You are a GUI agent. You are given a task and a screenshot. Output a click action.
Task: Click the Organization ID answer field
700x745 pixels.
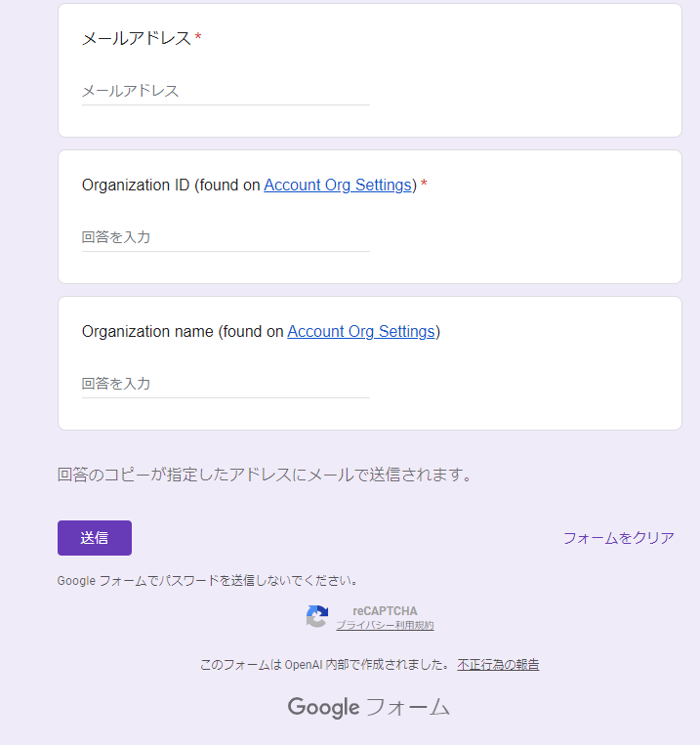click(x=225, y=237)
